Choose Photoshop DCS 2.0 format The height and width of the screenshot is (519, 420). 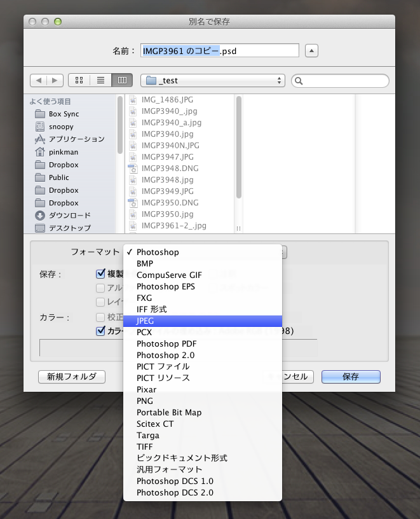(203, 492)
